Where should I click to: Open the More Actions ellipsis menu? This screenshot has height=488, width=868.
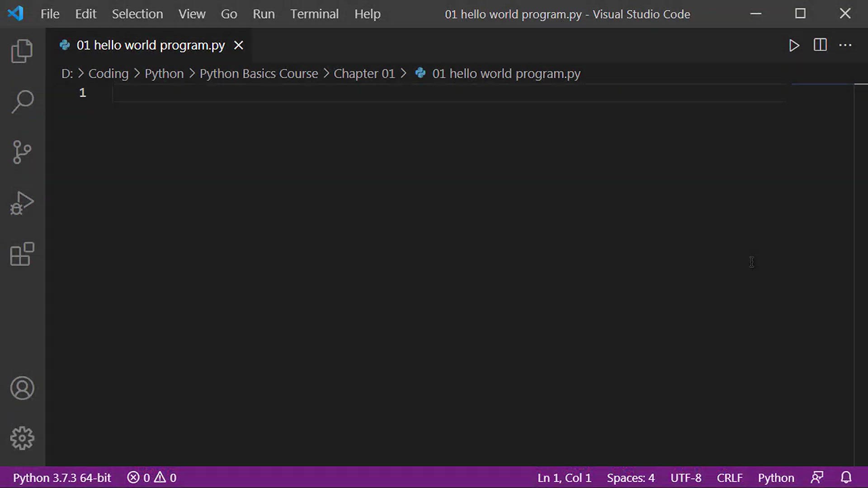pos(845,45)
